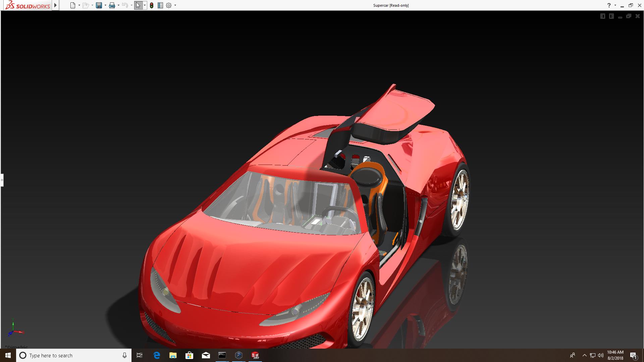This screenshot has width=644, height=362.
Task: Click the Rebuild traffic light icon
Action: (152, 5)
